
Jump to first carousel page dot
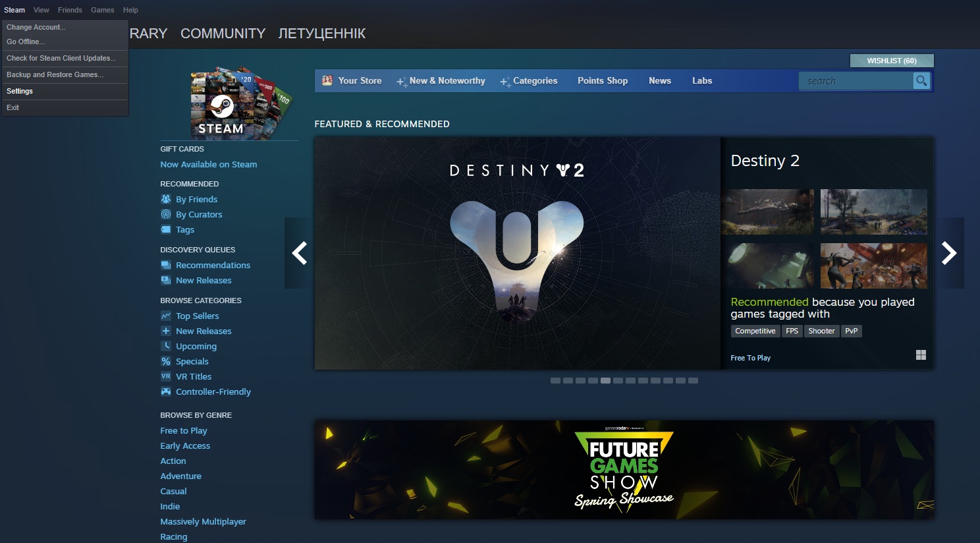click(555, 381)
